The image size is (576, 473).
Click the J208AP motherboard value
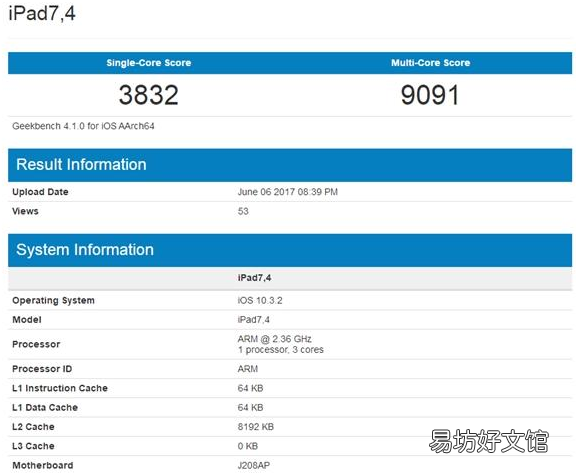pyautogui.click(x=253, y=465)
